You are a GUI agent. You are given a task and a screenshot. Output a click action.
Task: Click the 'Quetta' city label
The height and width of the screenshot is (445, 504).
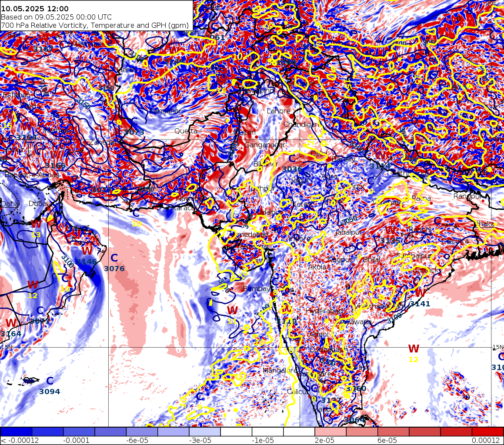pos(186,131)
